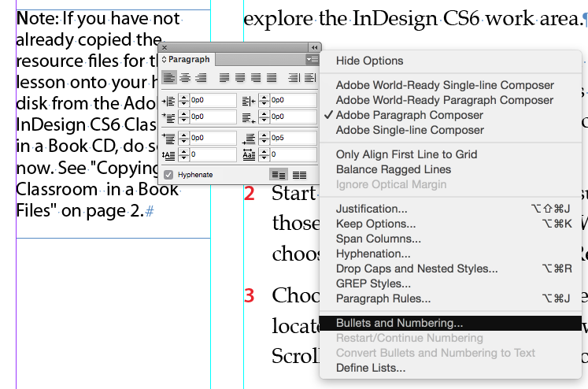This screenshot has width=588, height=389.
Task: Justify with last line aligned left
Action: tap(224, 78)
